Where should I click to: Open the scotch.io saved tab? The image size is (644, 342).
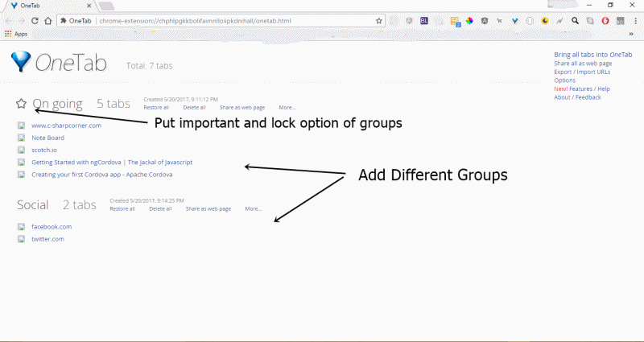tap(44, 150)
